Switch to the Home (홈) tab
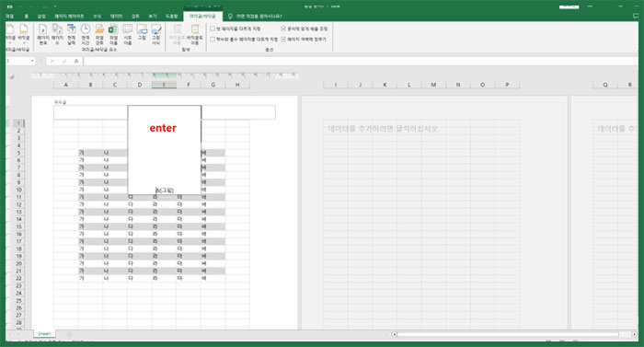Viewport: 644px width, 347px height. pos(27,16)
